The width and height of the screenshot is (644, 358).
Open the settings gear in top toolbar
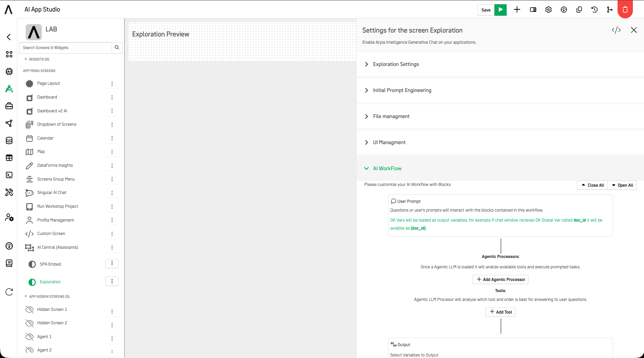[548, 10]
